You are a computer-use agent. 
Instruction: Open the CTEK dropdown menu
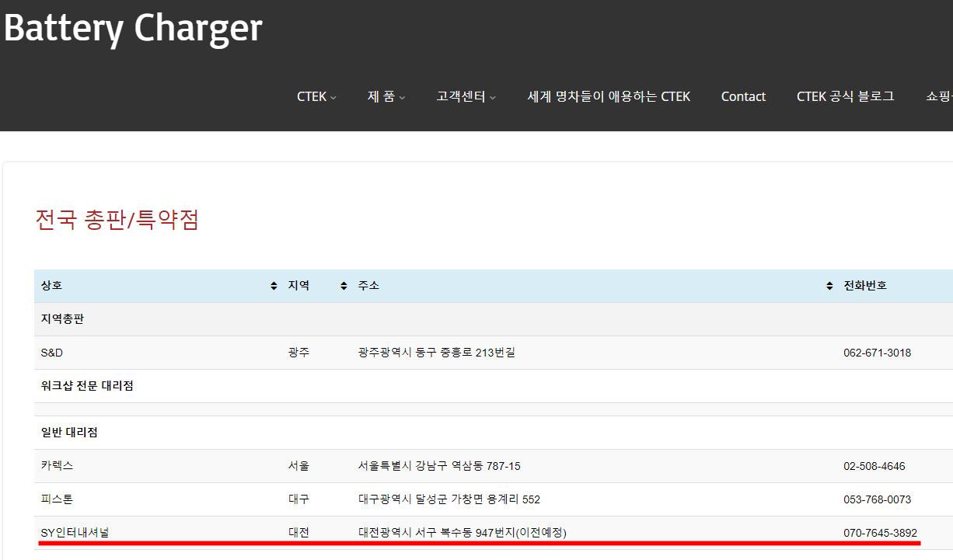[x=316, y=96]
